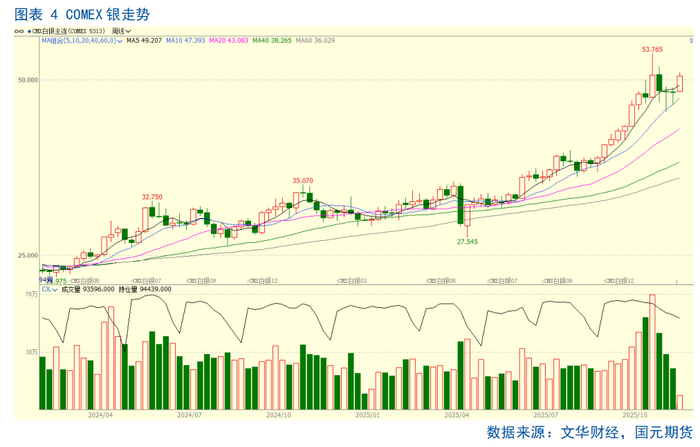Click the 27.545 low price marker
This screenshot has width=700, height=447.
coord(467,242)
